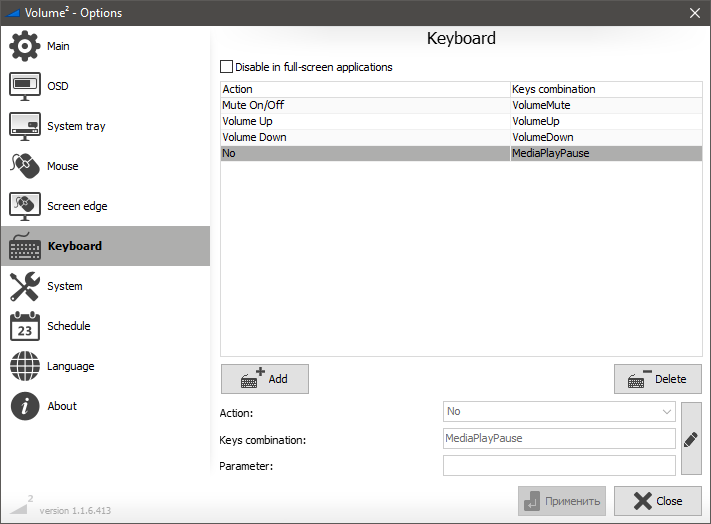This screenshot has width=711, height=524.
Task: Open System tray section icon
Action: [x=25, y=127]
